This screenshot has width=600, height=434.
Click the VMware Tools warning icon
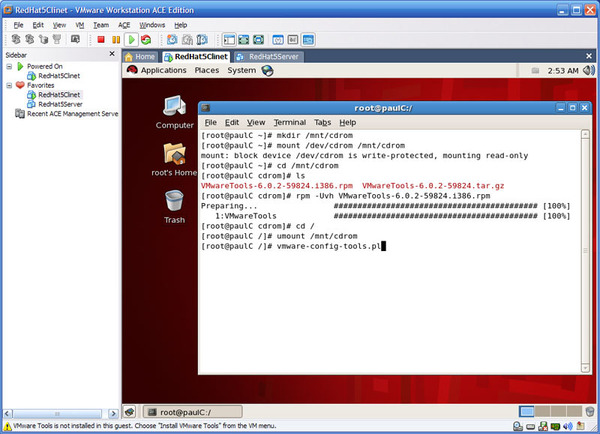click(x=7, y=426)
